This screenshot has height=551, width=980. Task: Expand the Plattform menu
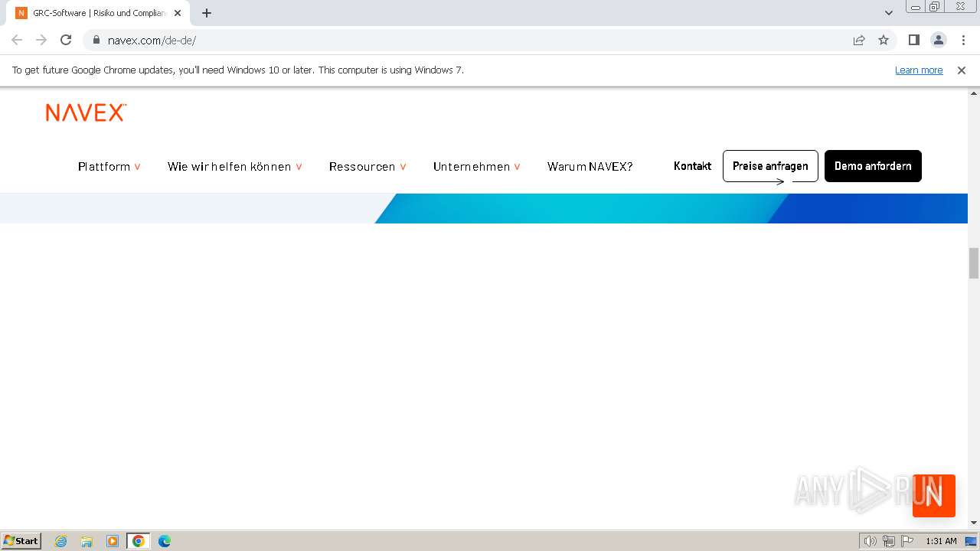(109, 166)
